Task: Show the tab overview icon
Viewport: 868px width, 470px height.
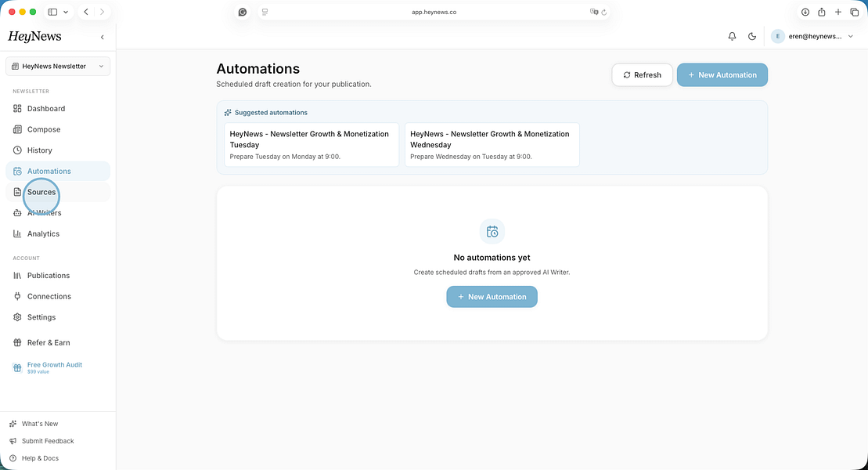Action: (854, 12)
